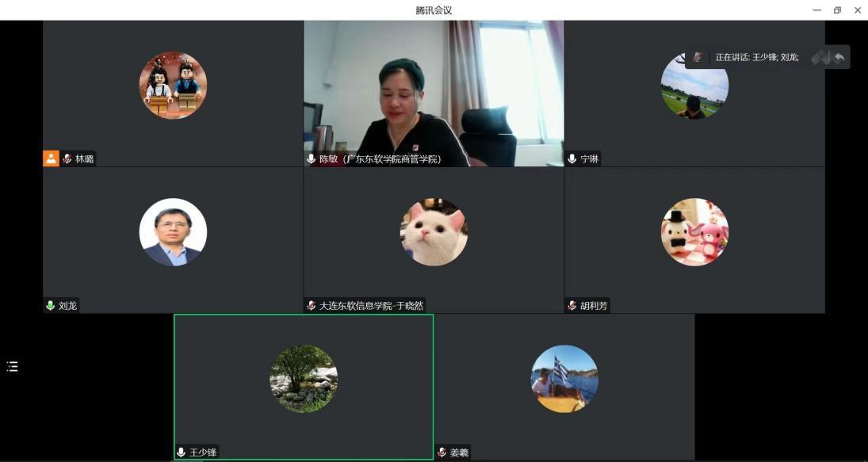Screen dimensions: 868x462
Task: Select 王少锋's tree landscape avatar
Action: click(304, 379)
